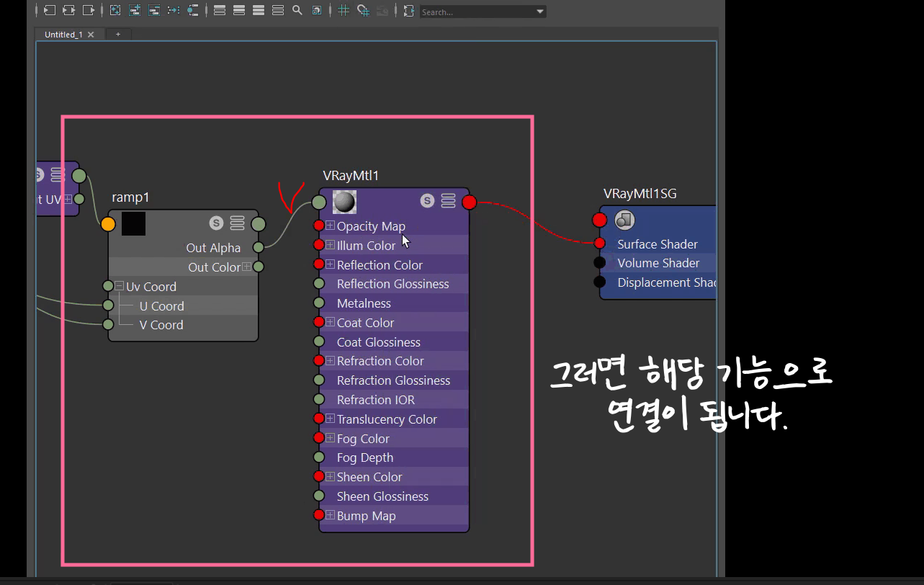Toggle node swatch size icon
Viewport: 924px width, 585px height.
coord(317,10)
